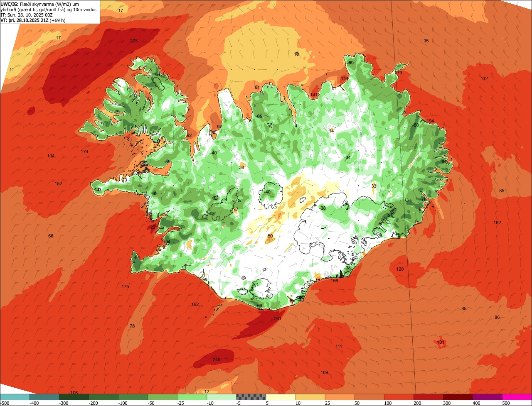Click the 221 value on the west coast

pyautogui.click(x=154, y=227)
